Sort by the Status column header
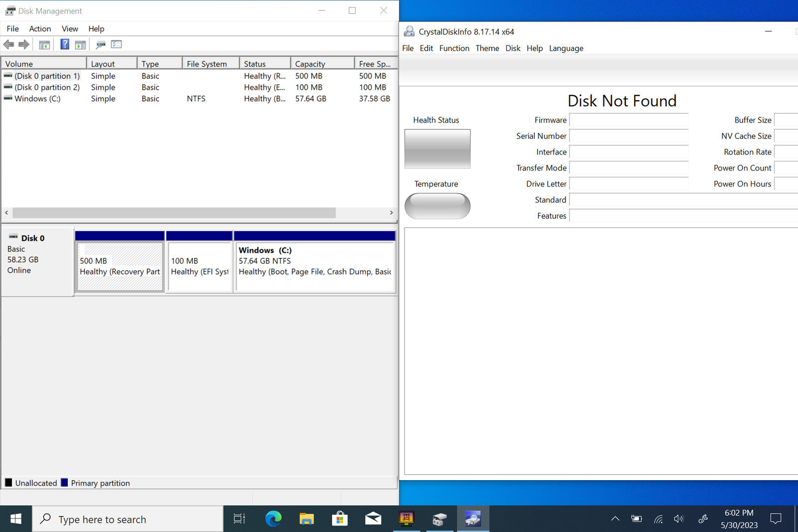Image resolution: width=798 pixels, height=532 pixels. coord(265,63)
